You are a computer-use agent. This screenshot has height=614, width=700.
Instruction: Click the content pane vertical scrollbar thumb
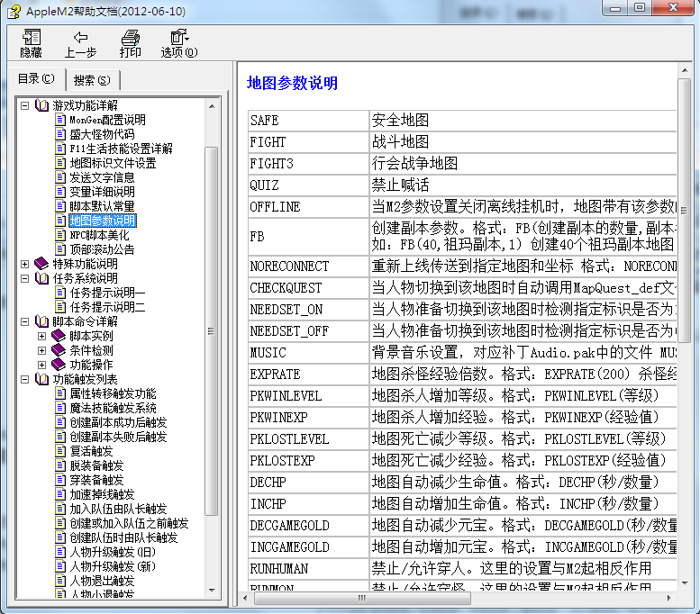pos(685,211)
